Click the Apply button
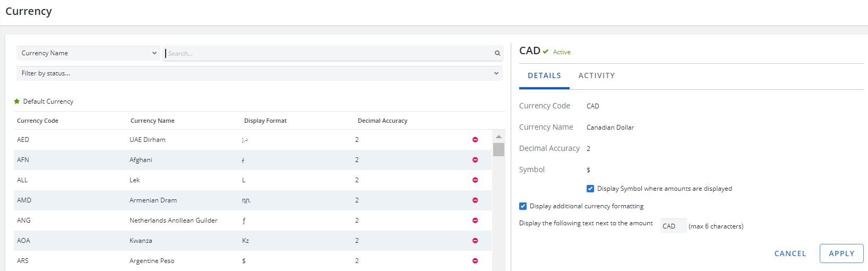868x271 pixels. 841,253
